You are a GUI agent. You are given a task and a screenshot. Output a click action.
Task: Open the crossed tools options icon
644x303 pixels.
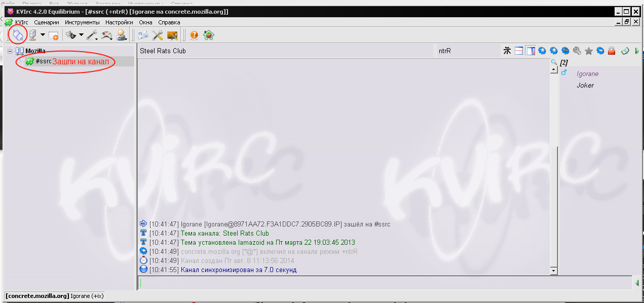click(x=158, y=35)
